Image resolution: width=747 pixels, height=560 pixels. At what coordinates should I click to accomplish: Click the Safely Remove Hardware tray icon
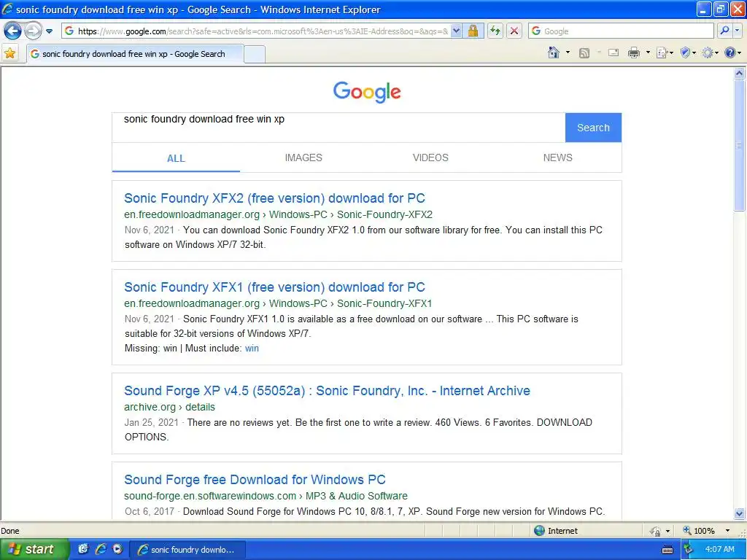[689, 549]
